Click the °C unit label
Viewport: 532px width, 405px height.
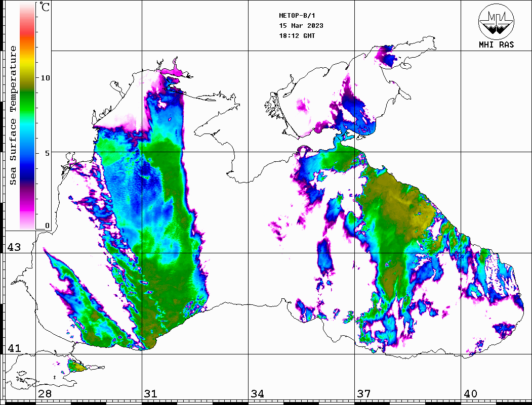point(45,7)
